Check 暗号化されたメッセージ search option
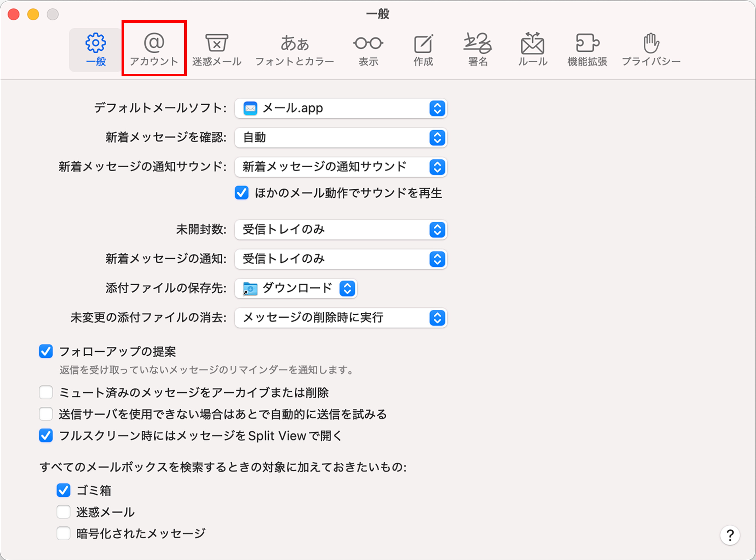Screen dimensions: 756x560 tap(63, 533)
